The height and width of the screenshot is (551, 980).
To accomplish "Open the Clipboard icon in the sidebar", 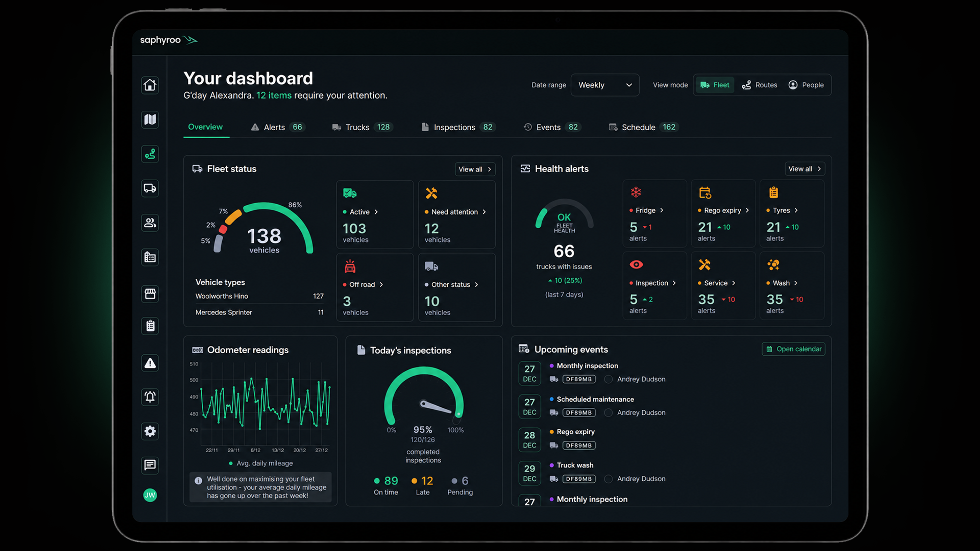I will coord(150,326).
